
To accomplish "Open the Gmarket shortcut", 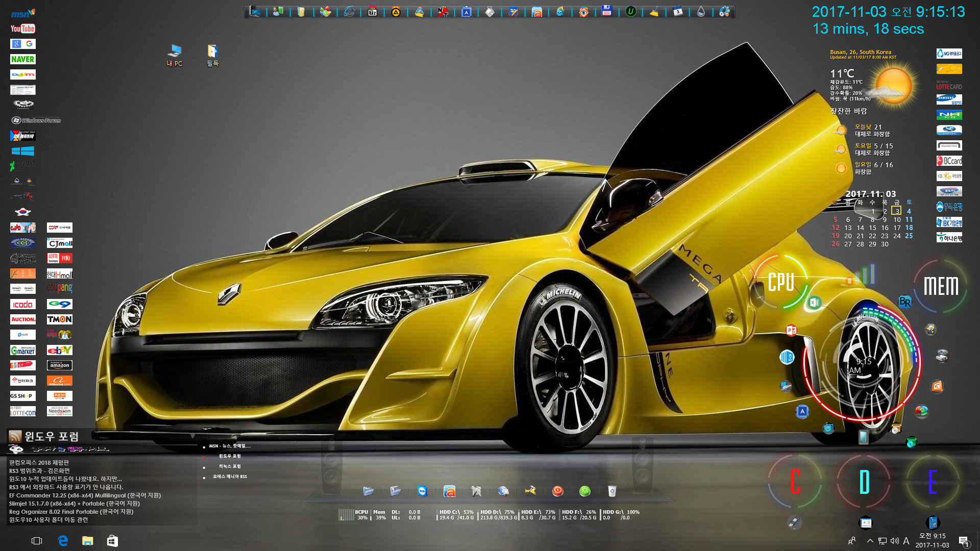I will pos(23,350).
